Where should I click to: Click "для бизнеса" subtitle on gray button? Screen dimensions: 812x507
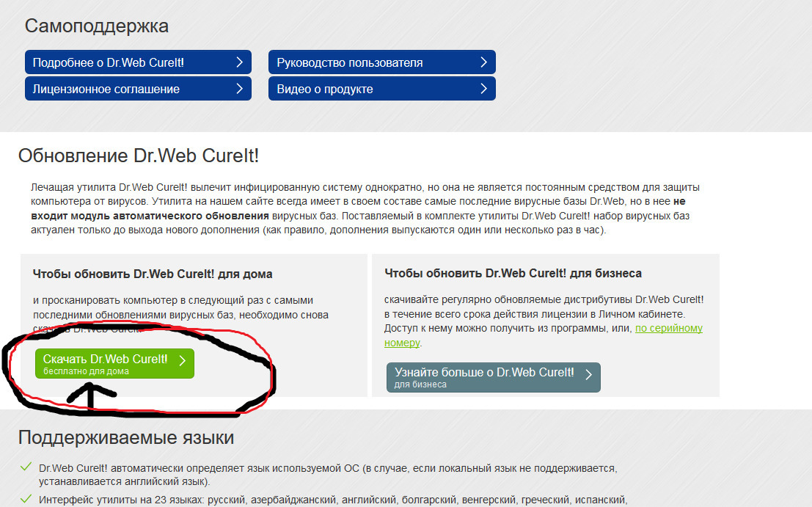coord(420,384)
